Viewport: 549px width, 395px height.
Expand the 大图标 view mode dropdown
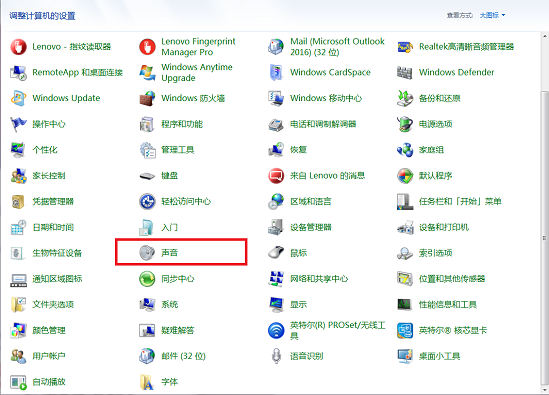(x=492, y=15)
